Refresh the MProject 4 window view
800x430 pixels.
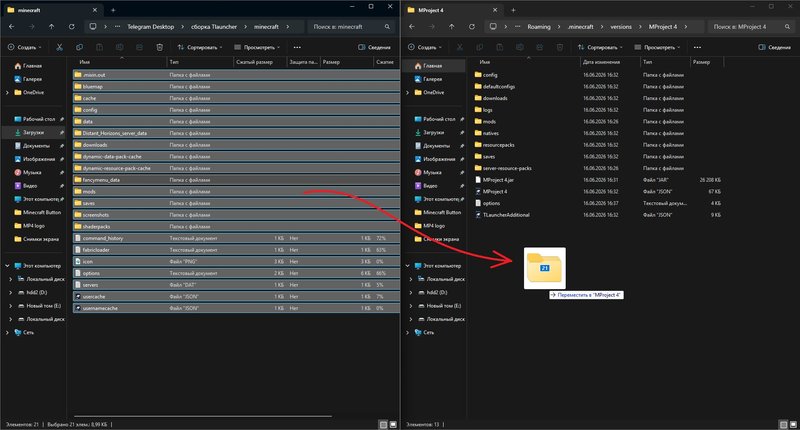tap(471, 27)
